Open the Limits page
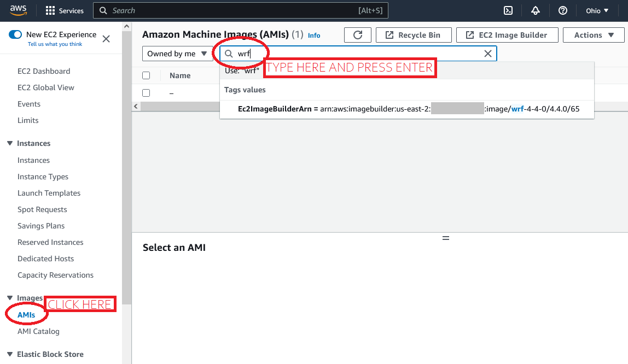Viewport: 628px width, 364px height. click(28, 120)
